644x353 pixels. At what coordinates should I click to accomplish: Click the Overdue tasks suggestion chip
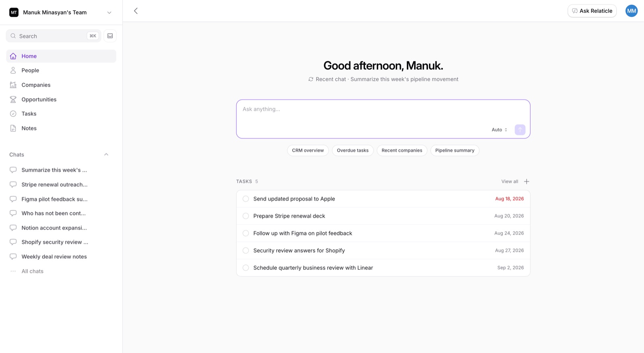point(353,150)
